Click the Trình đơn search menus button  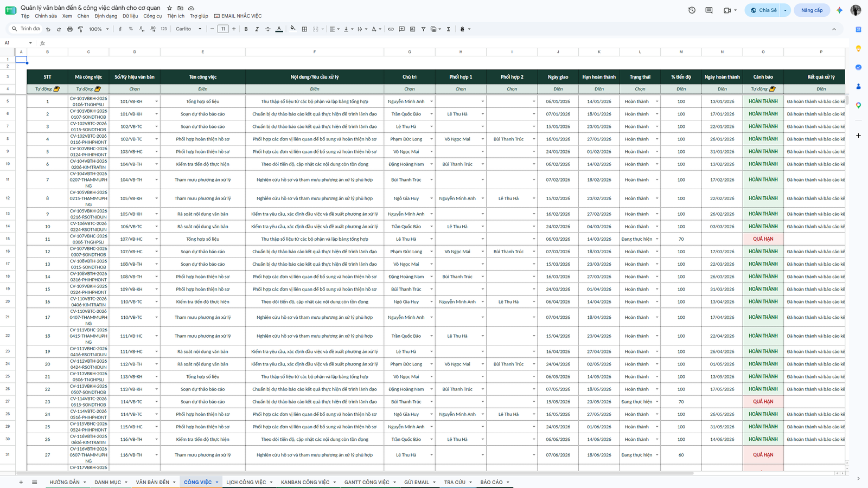point(25,29)
